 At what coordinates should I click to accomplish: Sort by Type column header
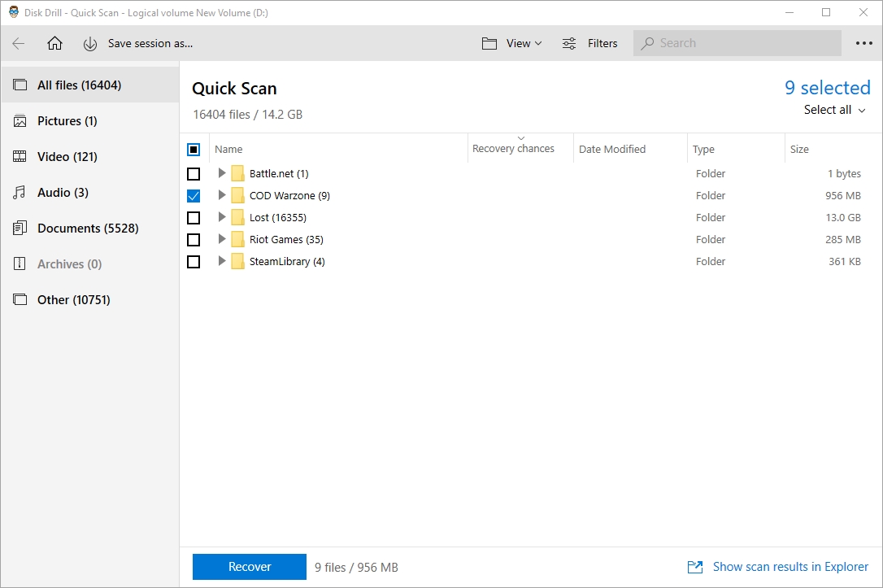[703, 150]
